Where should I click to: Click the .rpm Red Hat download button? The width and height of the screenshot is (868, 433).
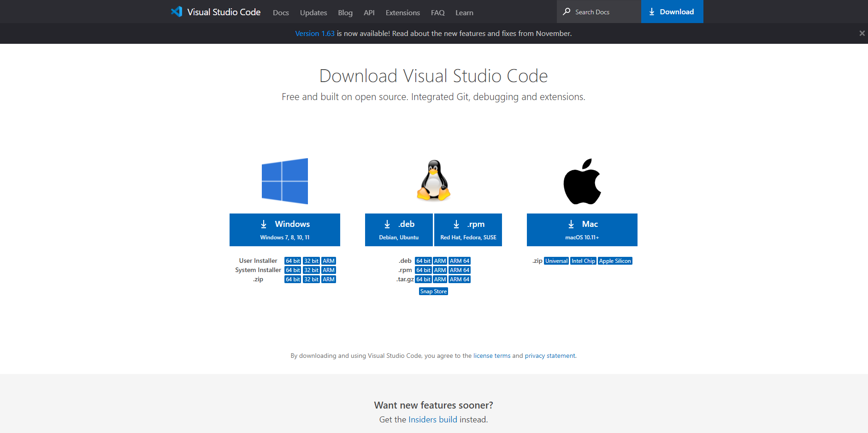468,230
